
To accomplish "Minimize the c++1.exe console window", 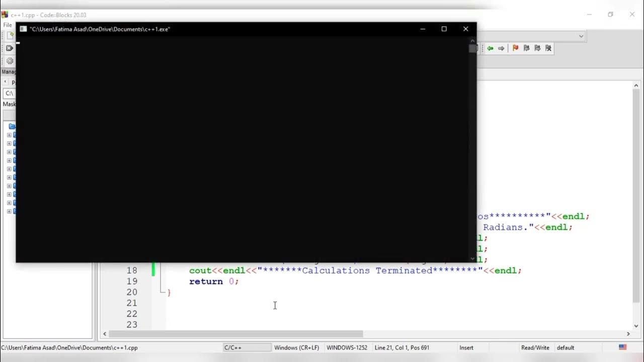I will pos(422,29).
